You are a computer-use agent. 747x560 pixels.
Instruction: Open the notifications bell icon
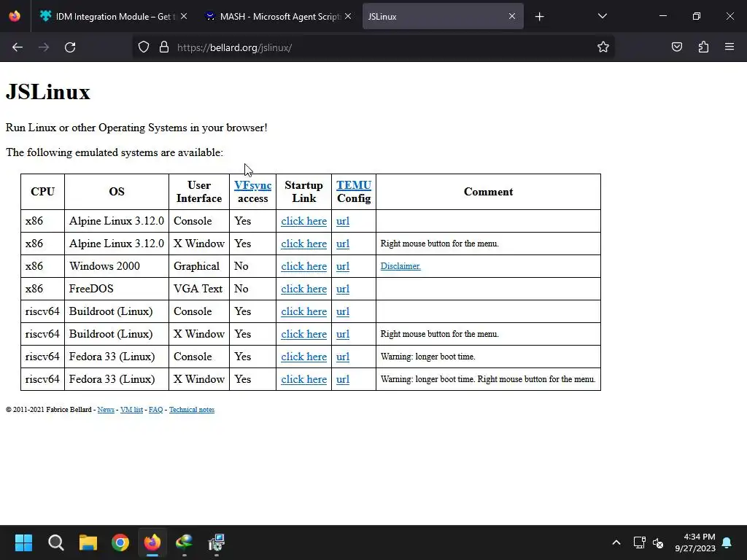click(x=727, y=542)
